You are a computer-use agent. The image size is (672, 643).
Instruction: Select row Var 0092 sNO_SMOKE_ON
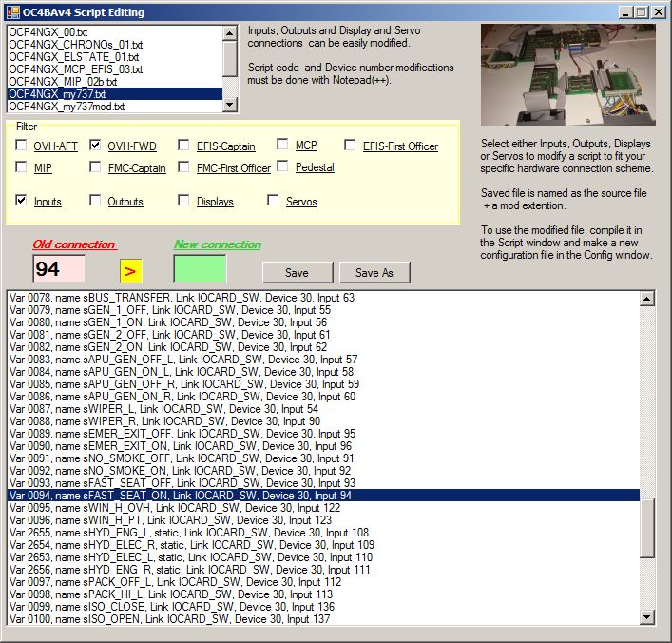tap(323, 471)
